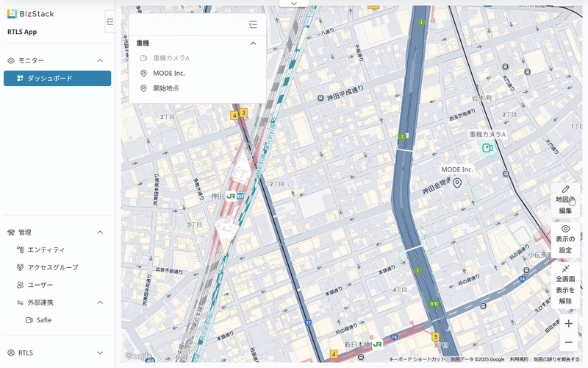Screen dimensions: 588x368
Task: Click the MODE Inc. location pin on map
Action: pyautogui.click(x=456, y=183)
